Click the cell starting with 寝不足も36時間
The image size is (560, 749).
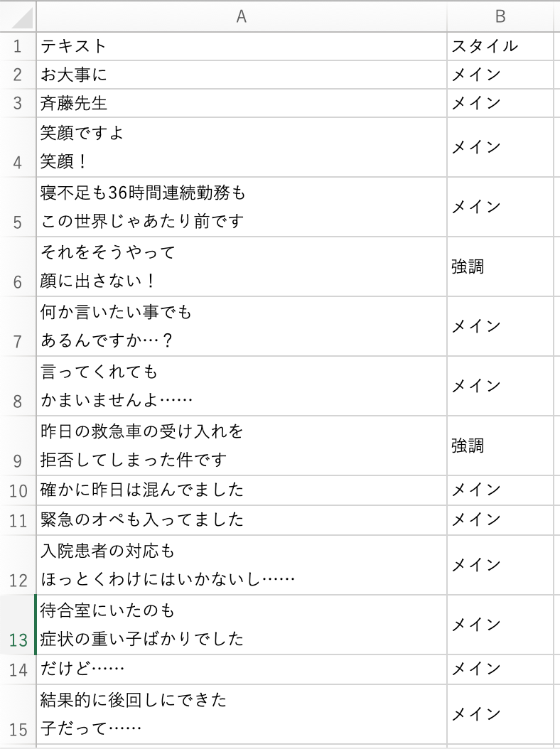click(x=241, y=207)
